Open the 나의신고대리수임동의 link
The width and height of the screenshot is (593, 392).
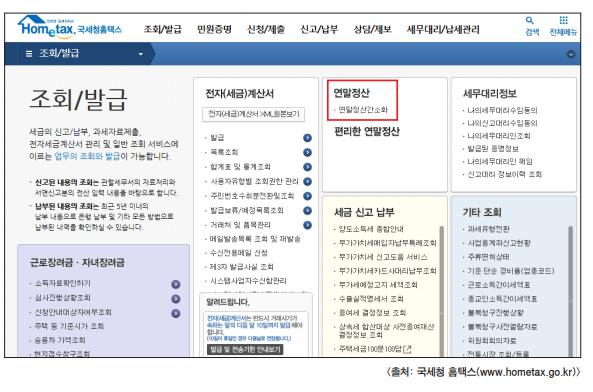(502, 123)
